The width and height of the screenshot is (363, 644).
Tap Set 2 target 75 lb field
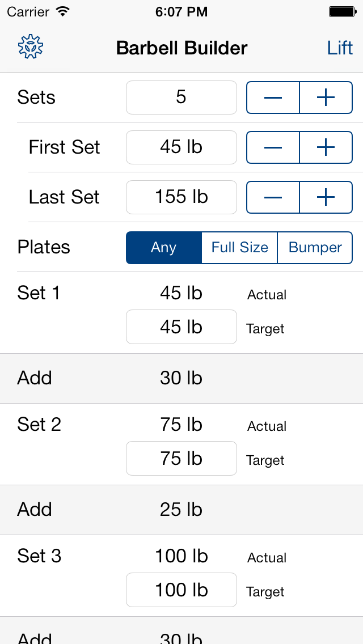click(181, 459)
